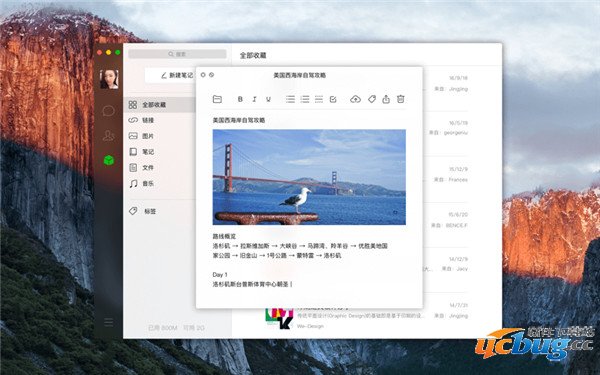Viewport: 600px width, 375px height.
Task: Open favorite dated 16/5/19 from georgeniu
Action: tap(446, 128)
